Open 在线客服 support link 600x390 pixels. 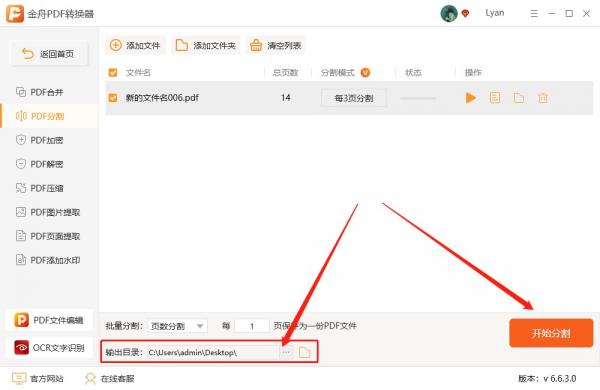tap(110, 379)
